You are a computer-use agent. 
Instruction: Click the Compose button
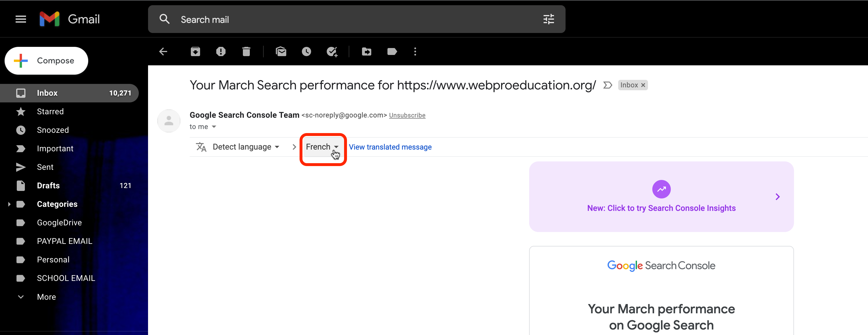tap(47, 61)
